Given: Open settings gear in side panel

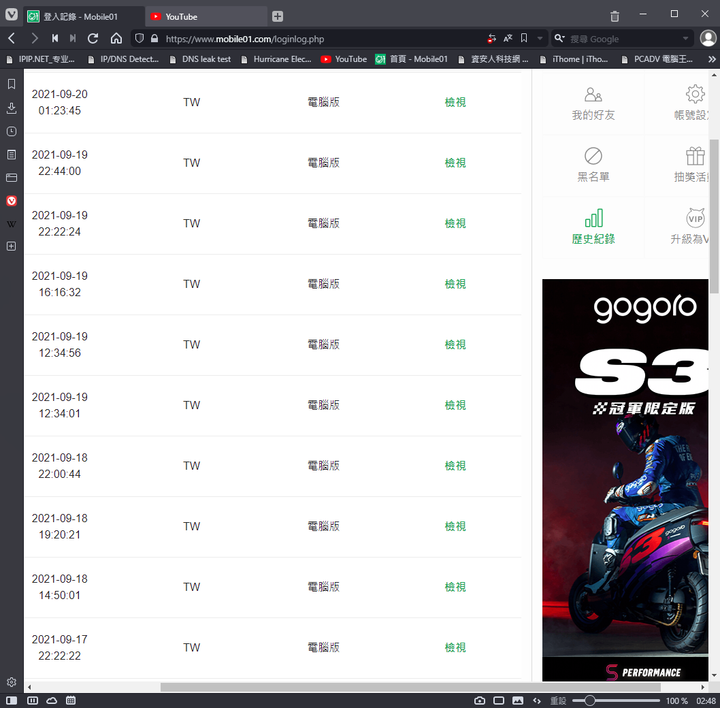Looking at the screenshot, I should 11,682.
